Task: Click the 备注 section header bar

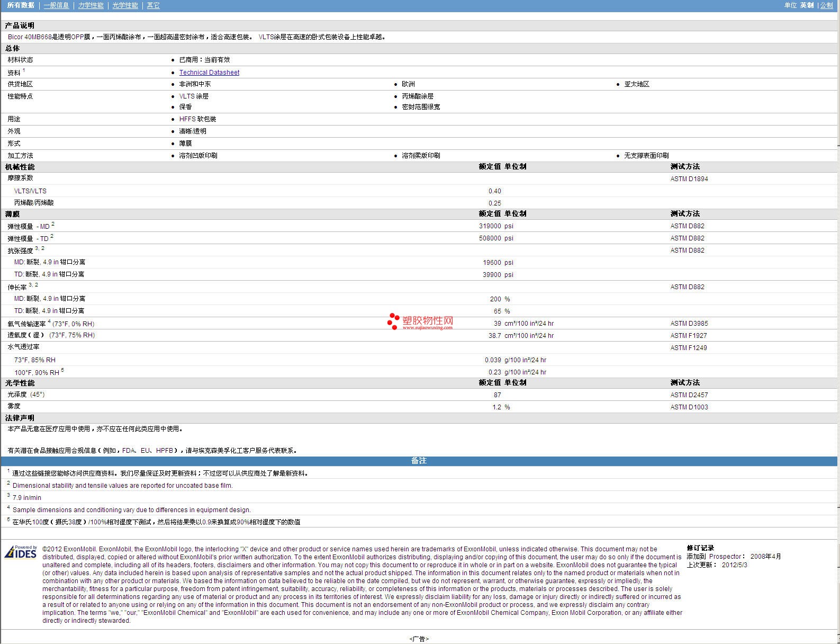Action: click(x=419, y=461)
